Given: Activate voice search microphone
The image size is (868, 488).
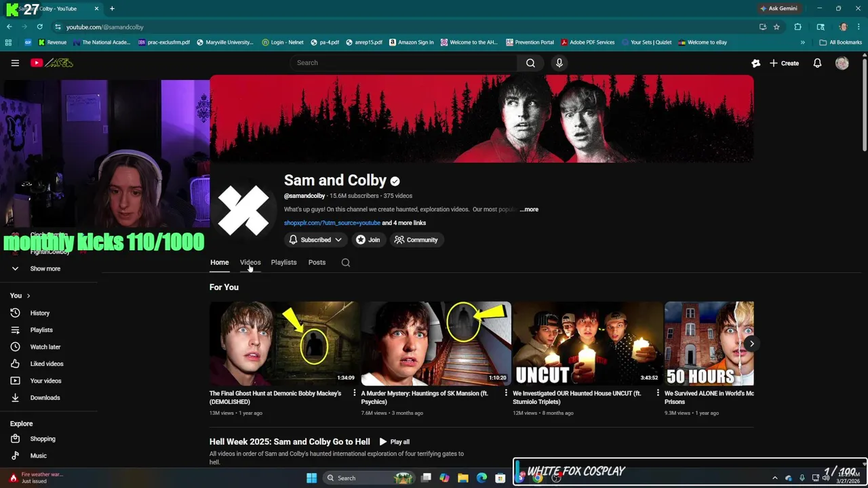Looking at the screenshot, I should click(559, 63).
